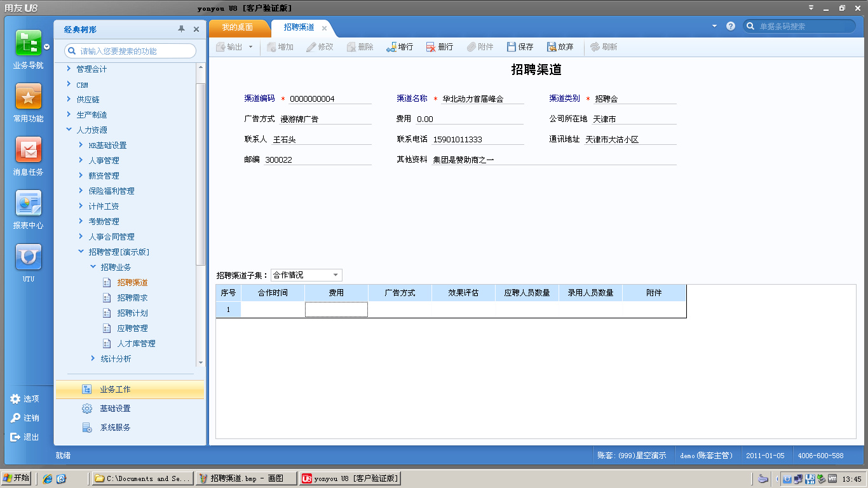
Task: Switch to C:\Documents taskbar folder window
Action: pos(142,478)
